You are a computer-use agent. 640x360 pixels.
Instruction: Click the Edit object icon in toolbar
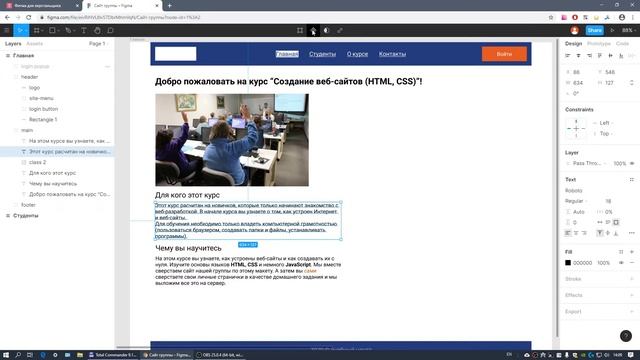click(x=300, y=30)
